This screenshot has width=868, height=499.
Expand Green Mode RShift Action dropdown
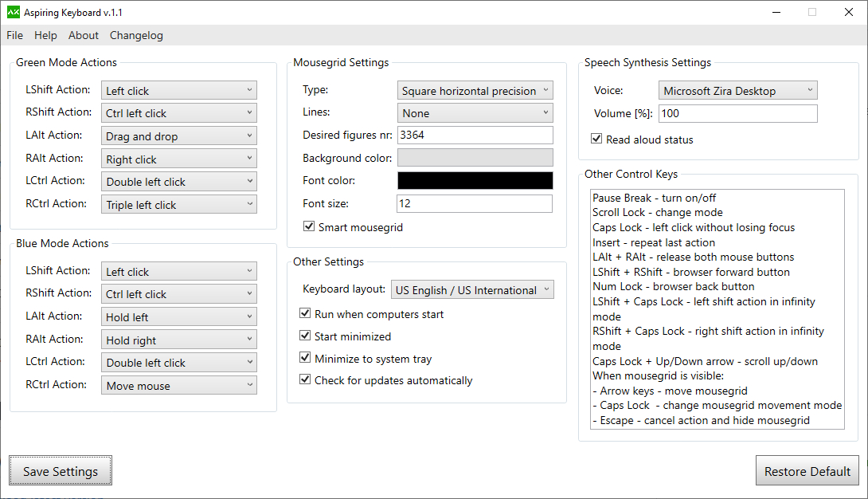point(179,113)
